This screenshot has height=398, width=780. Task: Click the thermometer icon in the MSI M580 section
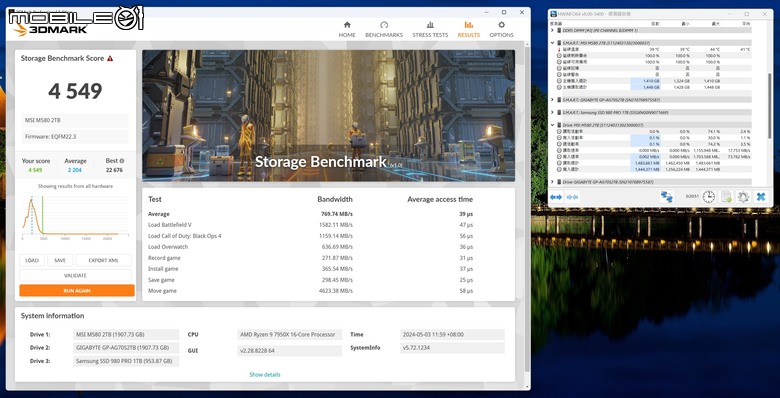tap(559, 49)
